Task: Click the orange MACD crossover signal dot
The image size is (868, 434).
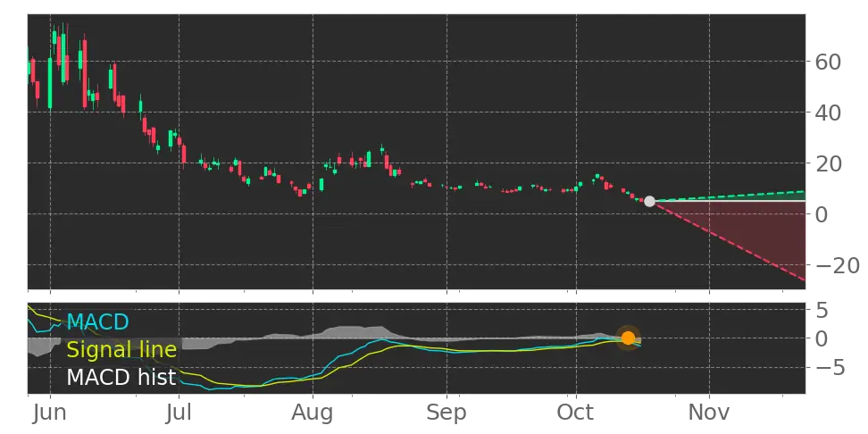Action: [628, 338]
